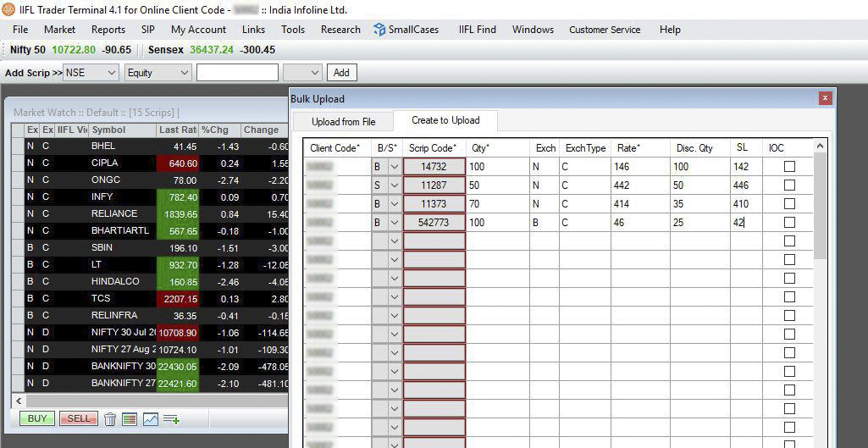Image resolution: width=868 pixels, height=448 pixels.
Task: Open the market depth grid icon
Action: tap(130, 418)
